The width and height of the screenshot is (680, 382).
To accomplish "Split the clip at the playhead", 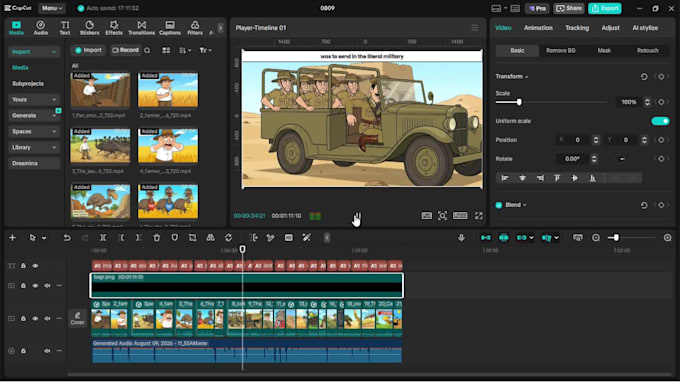I will [x=103, y=238].
